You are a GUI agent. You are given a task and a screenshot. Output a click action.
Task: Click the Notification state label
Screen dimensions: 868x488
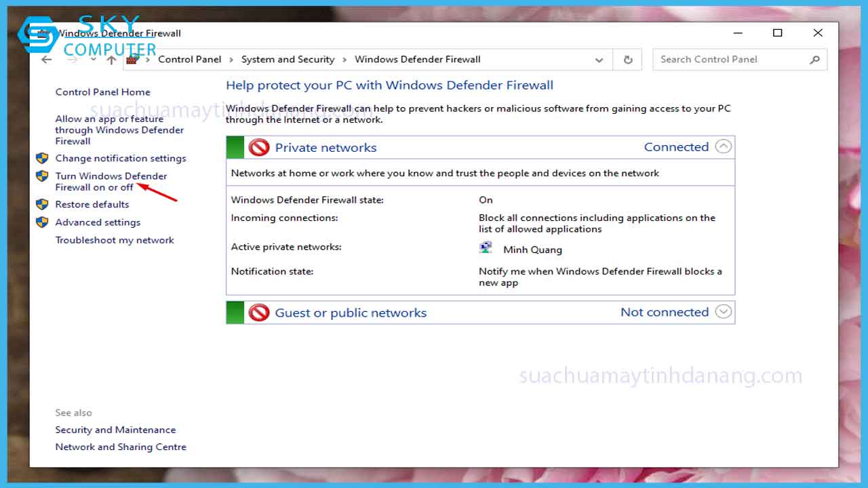(x=272, y=271)
